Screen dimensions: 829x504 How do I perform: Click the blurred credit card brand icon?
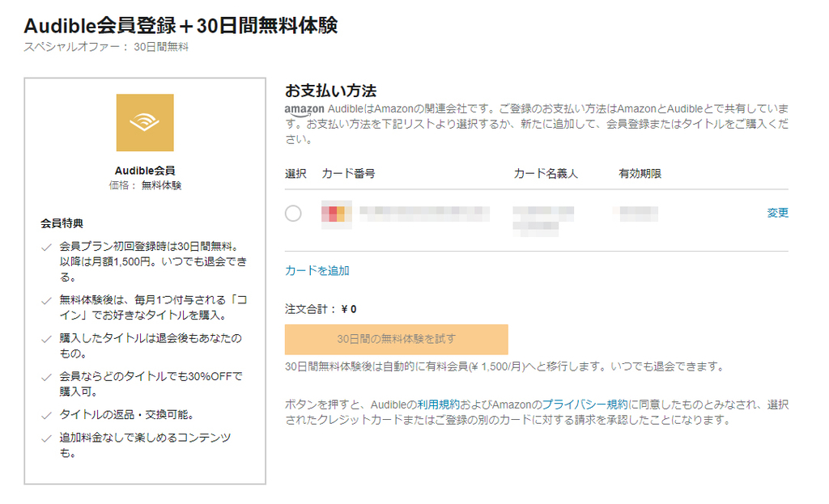coord(336,214)
